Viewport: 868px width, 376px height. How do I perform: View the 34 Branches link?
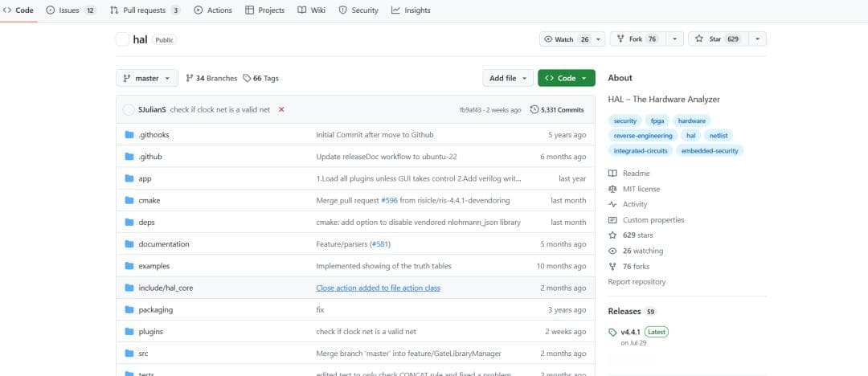point(211,78)
